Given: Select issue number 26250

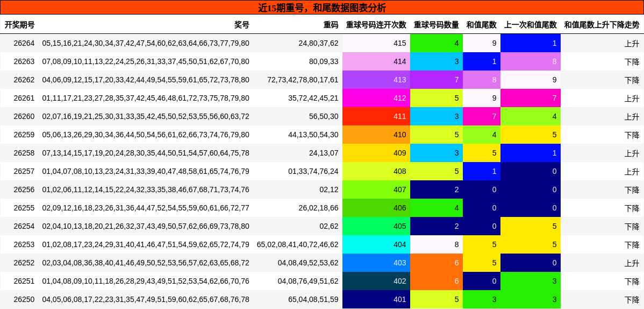Looking at the screenshot, I should (24, 299).
